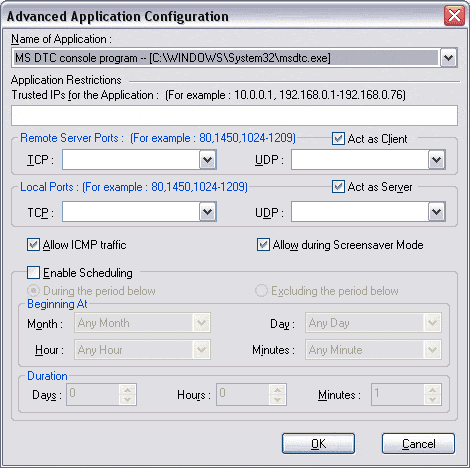
Task: Expand the Local Ports TCP dropdown arrow
Action: 208,212
